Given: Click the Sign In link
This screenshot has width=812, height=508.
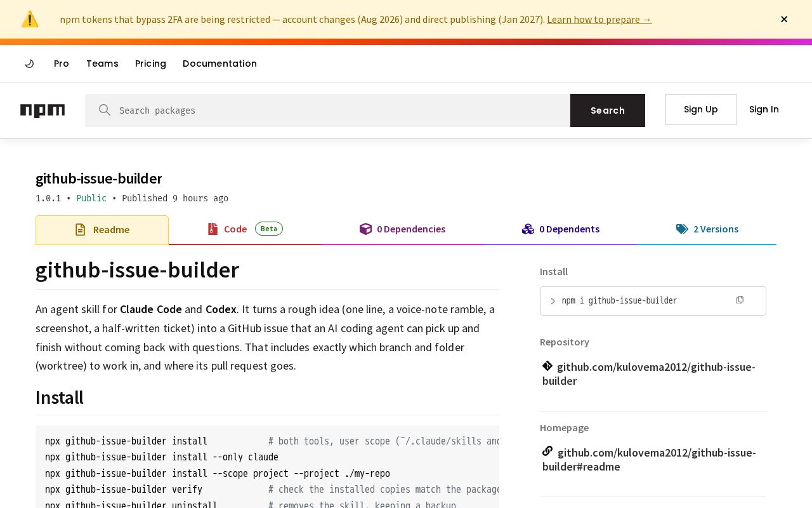Looking at the screenshot, I should [x=764, y=109].
